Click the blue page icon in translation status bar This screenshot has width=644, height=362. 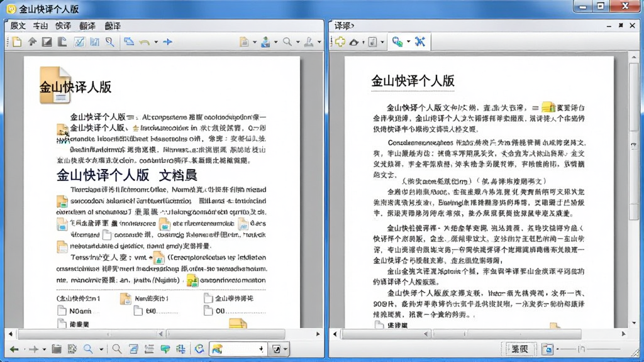pos(548,349)
